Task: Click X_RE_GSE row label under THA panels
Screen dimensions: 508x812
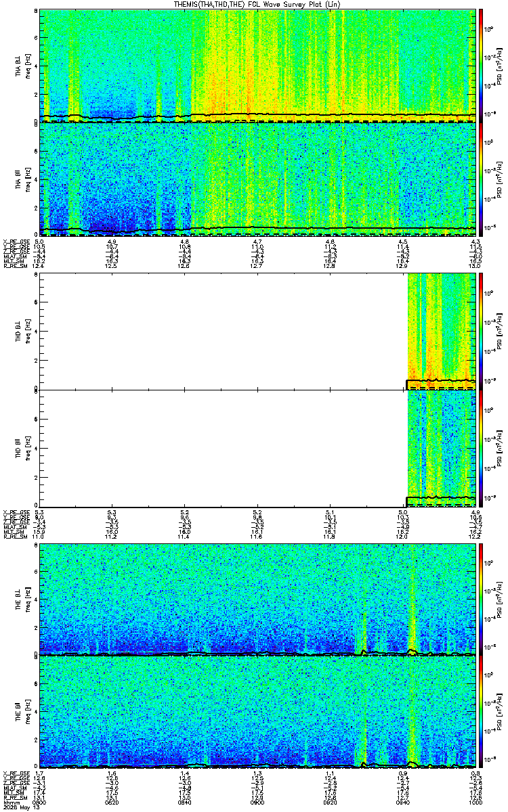Action: pyautogui.click(x=16, y=241)
